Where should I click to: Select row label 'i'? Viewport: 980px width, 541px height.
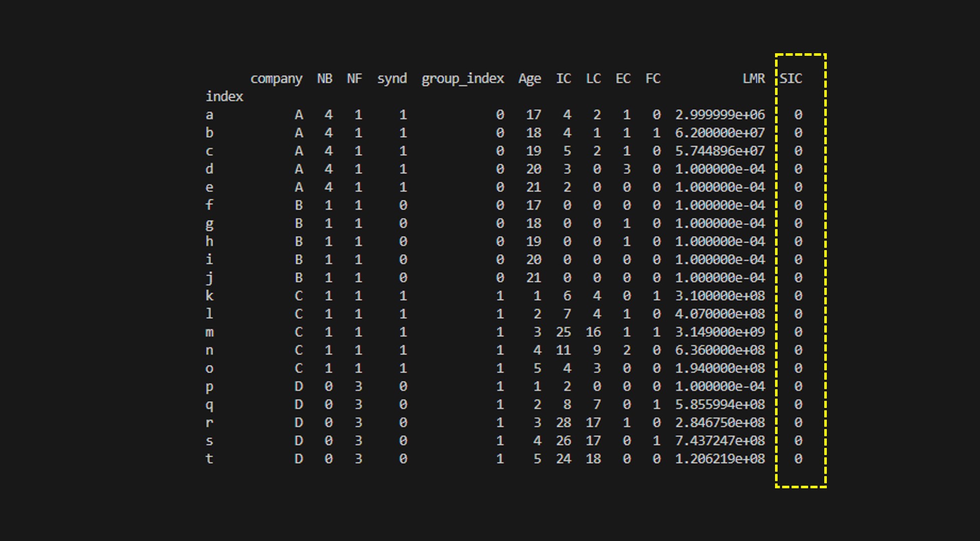coord(209,260)
